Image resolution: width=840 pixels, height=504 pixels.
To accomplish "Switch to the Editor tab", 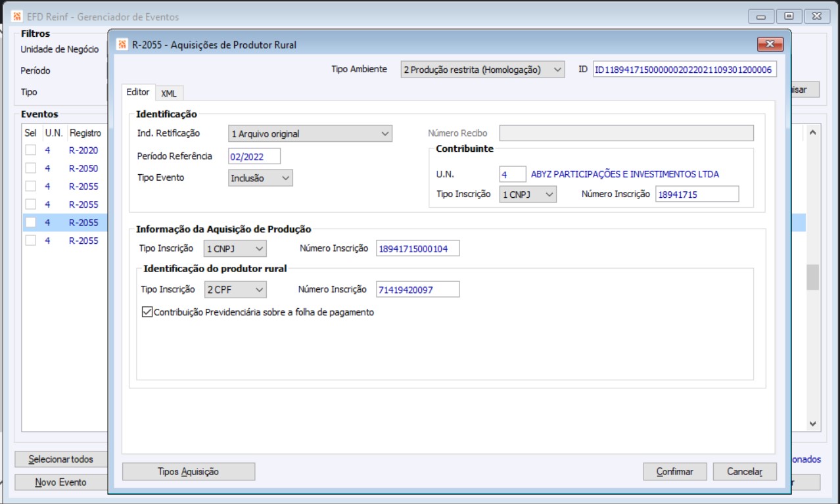I will (x=138, y=93).
